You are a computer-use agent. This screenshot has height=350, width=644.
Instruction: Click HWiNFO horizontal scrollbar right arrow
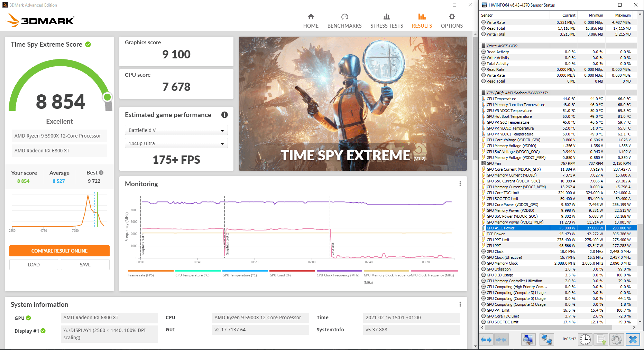(x=634, y=327)
